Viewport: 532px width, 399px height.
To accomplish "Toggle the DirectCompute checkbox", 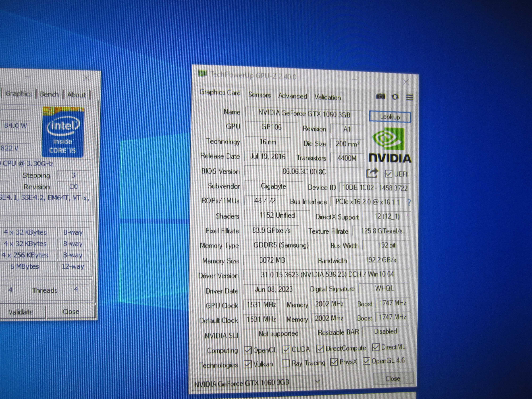I will tap(320, 348).
